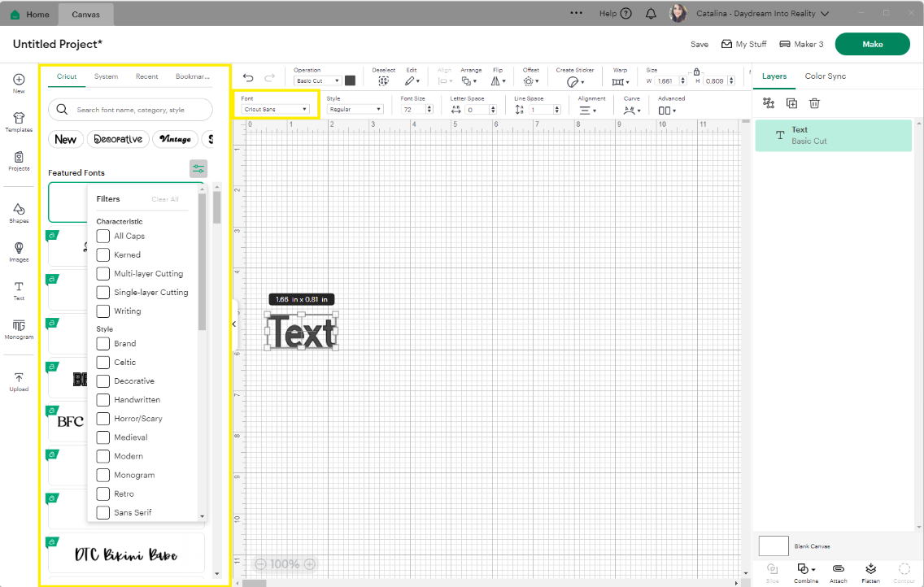Click the Attach tool
Viewport: 924px width, 587px height.
pyautogui.click(x=838, y=573)
